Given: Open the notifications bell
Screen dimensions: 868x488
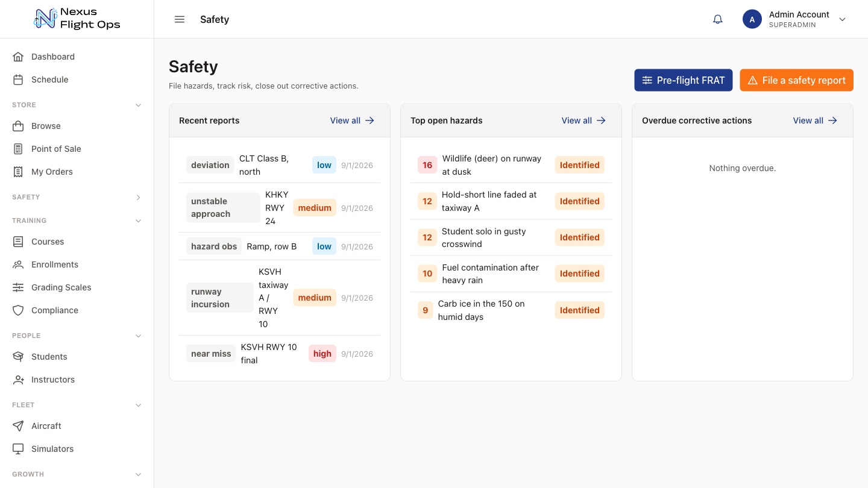Looking at the screenshot, I should coord(718,19).
